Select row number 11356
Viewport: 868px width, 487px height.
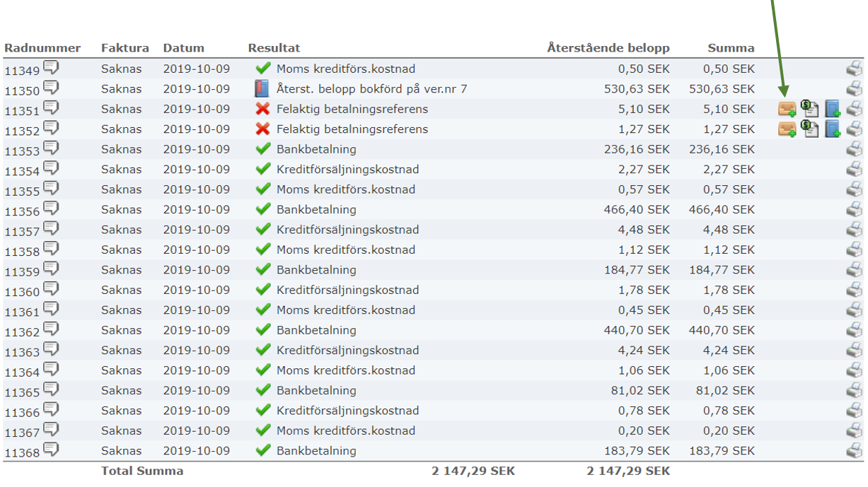(22, 211)
